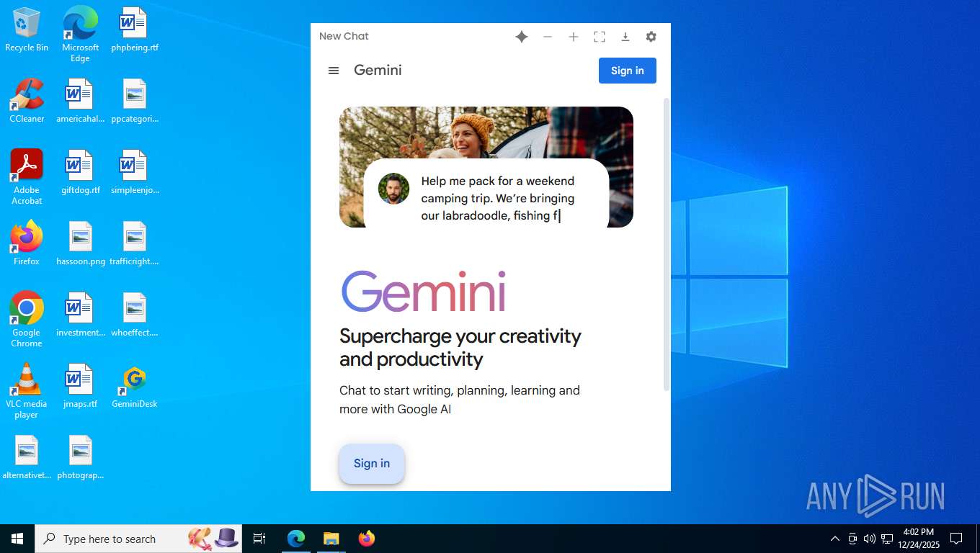Select the GeminiDesk desktop shortcut
The image size is (980, 553).
click(x=135, y=386)
